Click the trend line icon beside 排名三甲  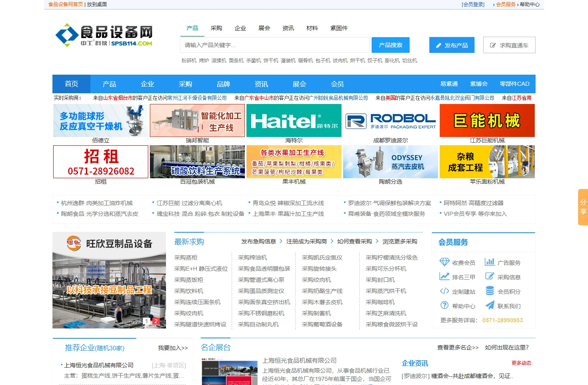(444, 276)
